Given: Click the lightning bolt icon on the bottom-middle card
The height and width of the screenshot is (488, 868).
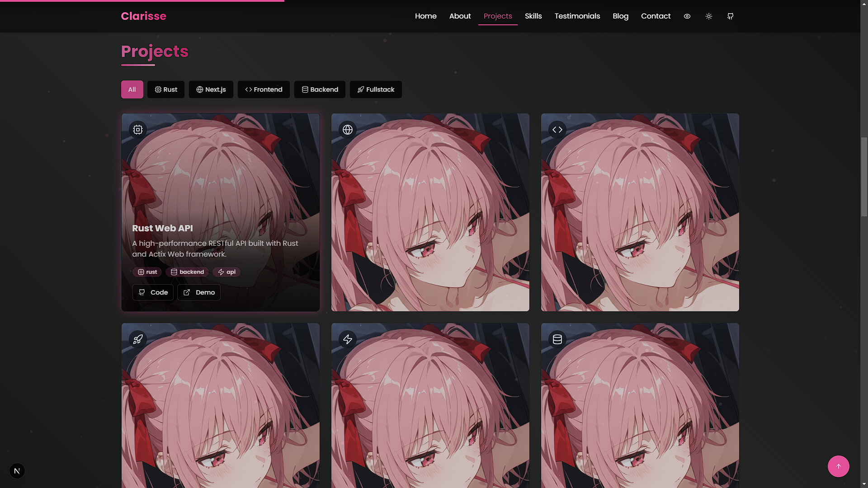Looking at the screenshot, I should (347, 339).
